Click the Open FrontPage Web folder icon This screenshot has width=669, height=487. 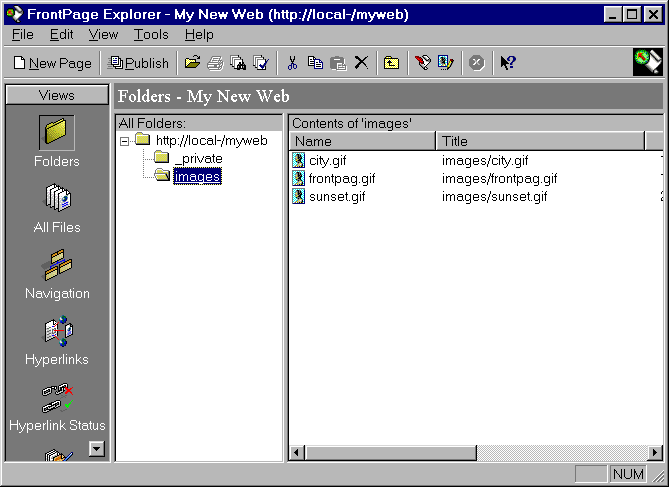192,63
